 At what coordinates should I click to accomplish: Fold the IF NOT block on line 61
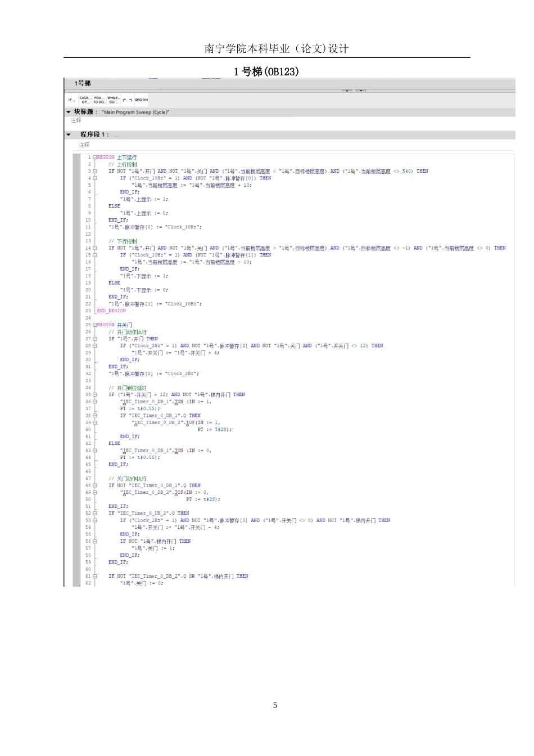coord(95,576)
